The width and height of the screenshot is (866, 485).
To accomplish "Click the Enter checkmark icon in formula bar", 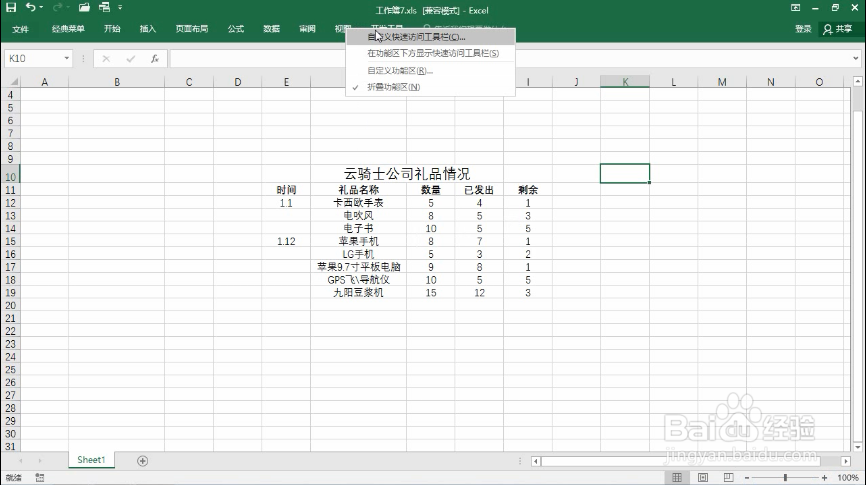I will click(x=130, y=59).
